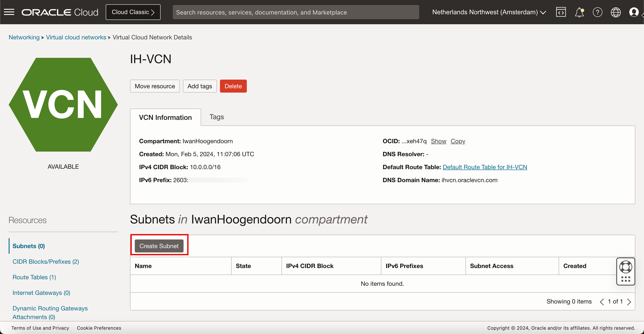This screenshot has height=334, width=644.
Task: Click the Create Subnet button
Action: (x=159, y=246)
